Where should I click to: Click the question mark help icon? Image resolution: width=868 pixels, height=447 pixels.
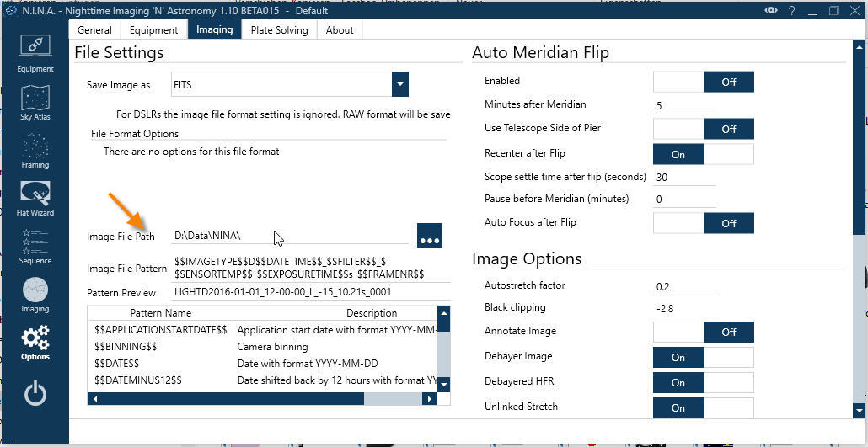(791, 10)
